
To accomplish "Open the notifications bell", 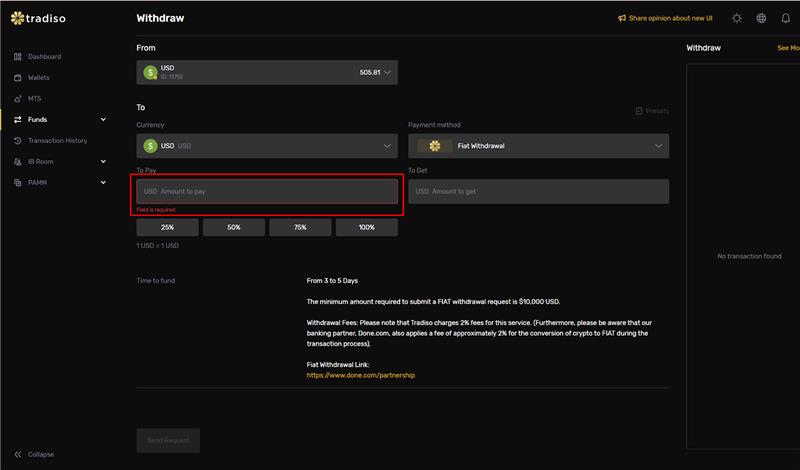I will (x=785, y=18).
